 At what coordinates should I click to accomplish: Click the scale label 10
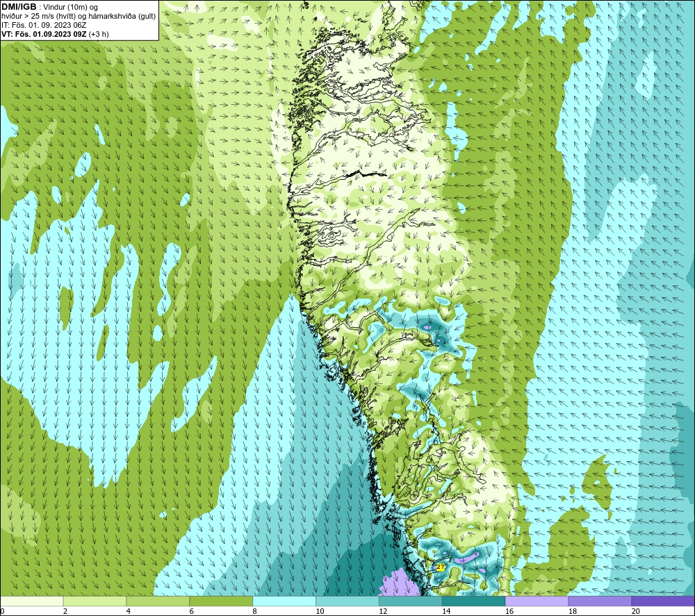pyautogui.click(x=320, y=611)
